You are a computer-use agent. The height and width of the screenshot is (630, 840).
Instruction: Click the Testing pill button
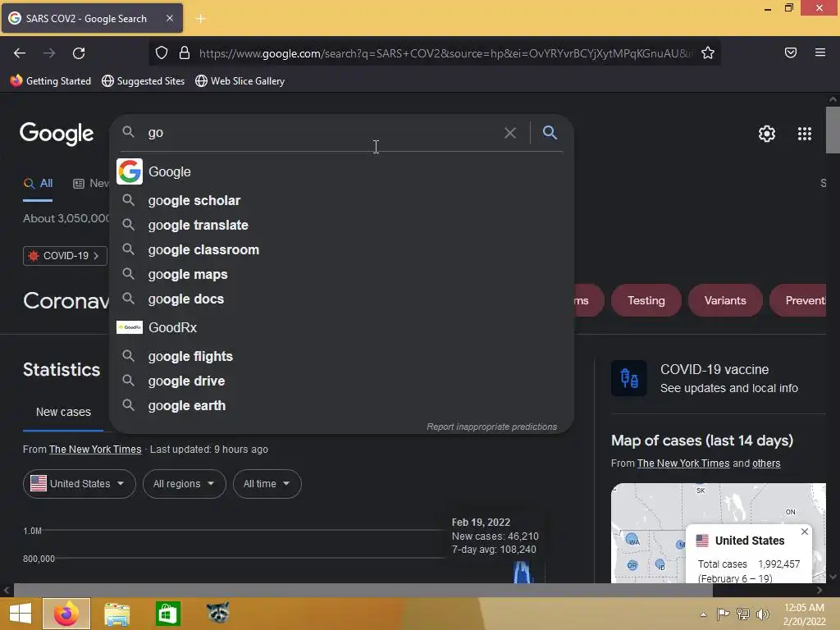click(646, 300)
